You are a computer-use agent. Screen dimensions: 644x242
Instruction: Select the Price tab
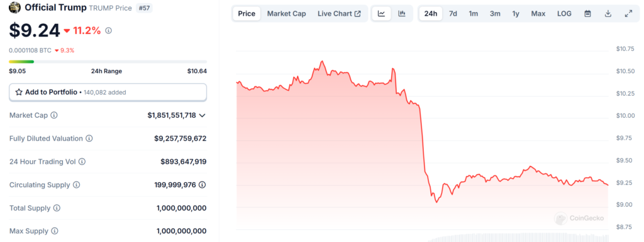(x=247, y=14)
